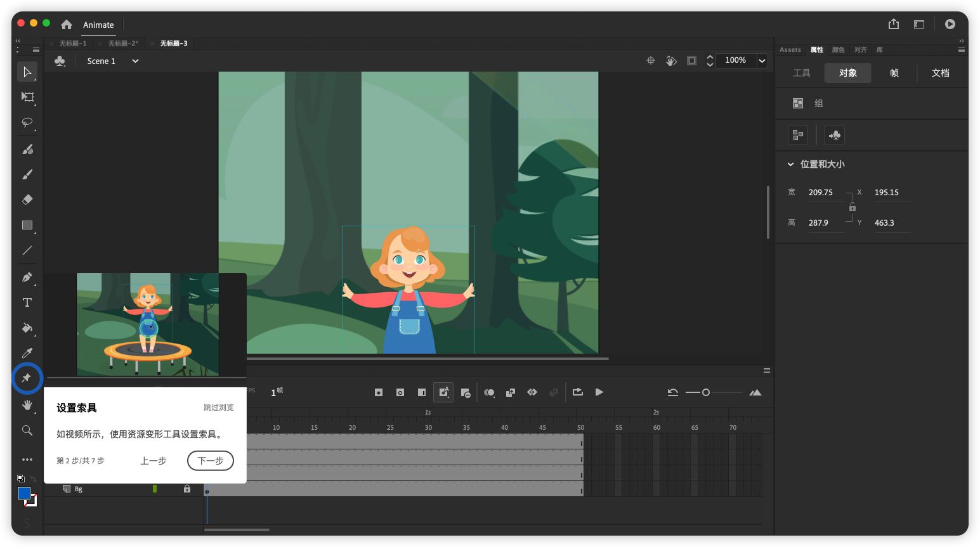
Task: Open the 无标题-1 document tab
Action: click(73, 44)
